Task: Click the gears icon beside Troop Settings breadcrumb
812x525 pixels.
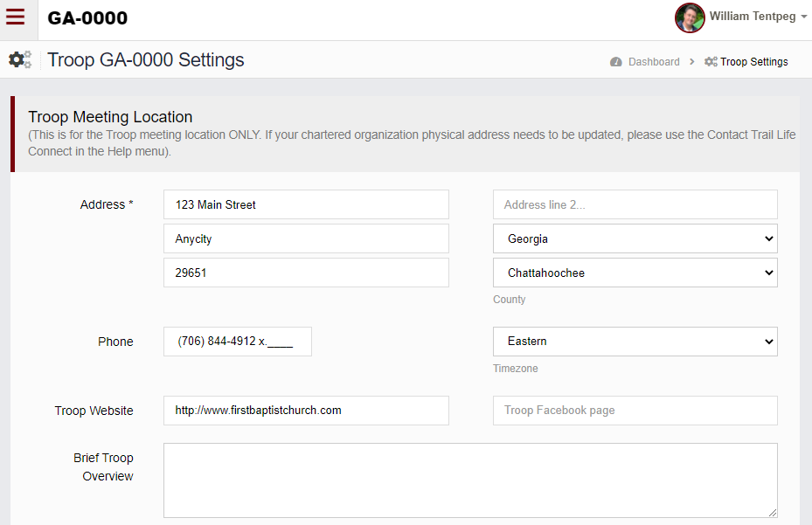Action: point(711,62)
